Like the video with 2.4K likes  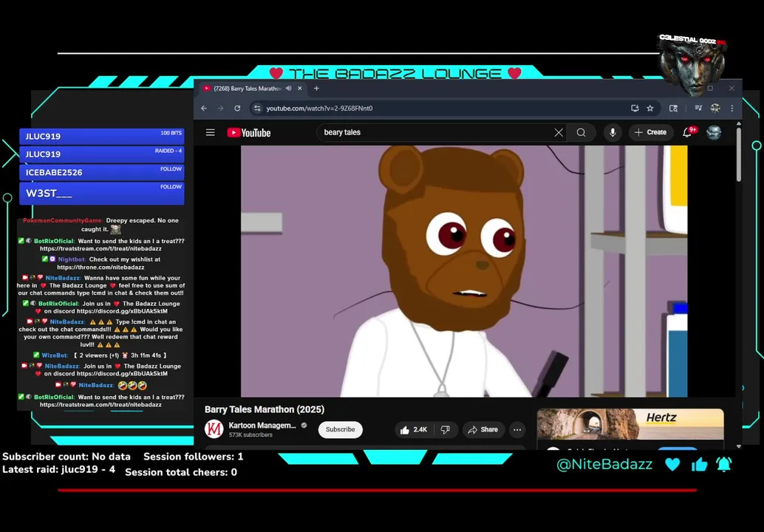(414, 430)
